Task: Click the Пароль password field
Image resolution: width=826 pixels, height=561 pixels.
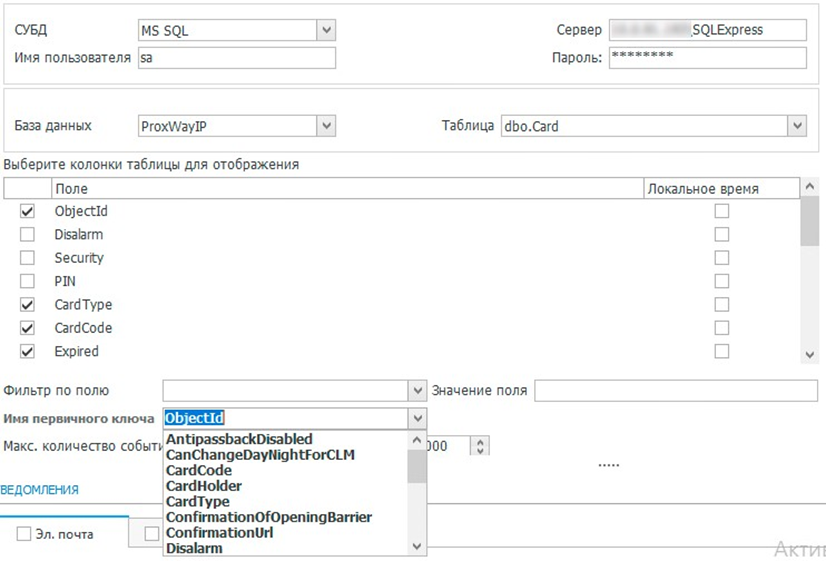Action: click(x=706, y=58)
